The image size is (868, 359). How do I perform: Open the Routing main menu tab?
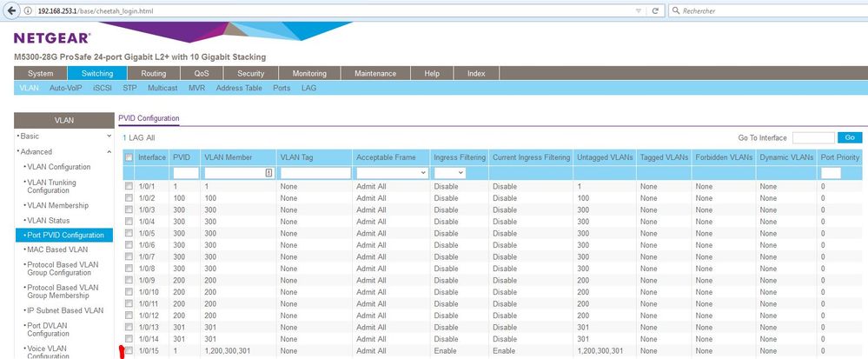coord(154,74)
